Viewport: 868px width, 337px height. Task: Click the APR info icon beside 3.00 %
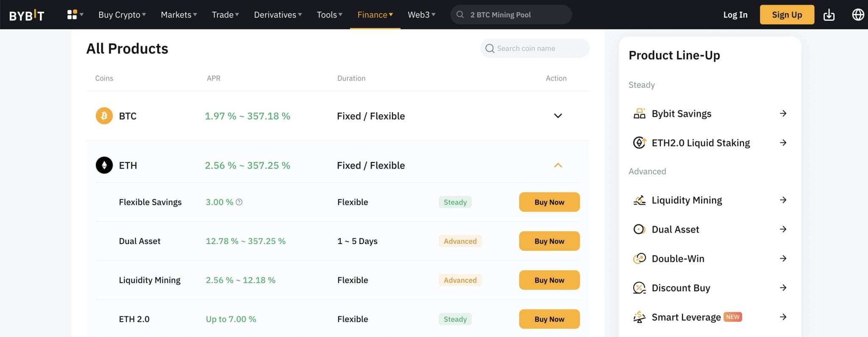(x=239, y=202)
